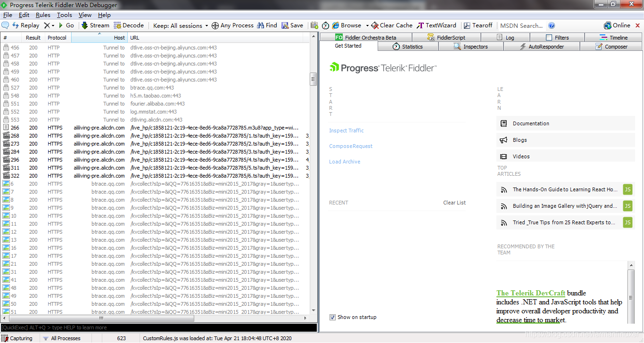
Task: Focus the MSDN Search field
Action: [522, 25]
